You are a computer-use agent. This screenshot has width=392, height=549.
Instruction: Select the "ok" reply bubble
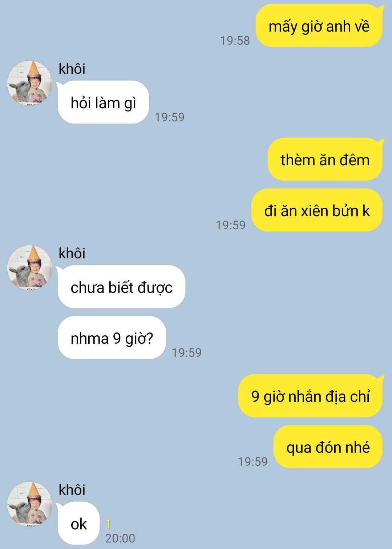[x=78, y=524]
